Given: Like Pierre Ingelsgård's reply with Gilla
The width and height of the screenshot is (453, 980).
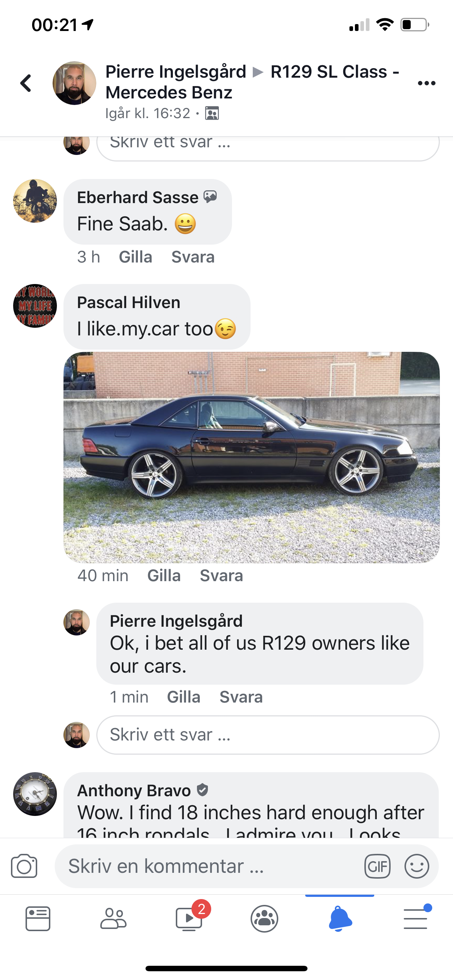Looking at the screenshot, I should pos(184,697).
